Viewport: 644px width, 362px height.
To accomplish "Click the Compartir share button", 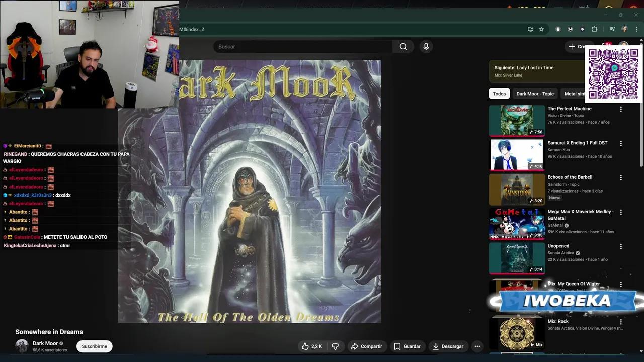I will pyautogui.click(x=367, y=346).
